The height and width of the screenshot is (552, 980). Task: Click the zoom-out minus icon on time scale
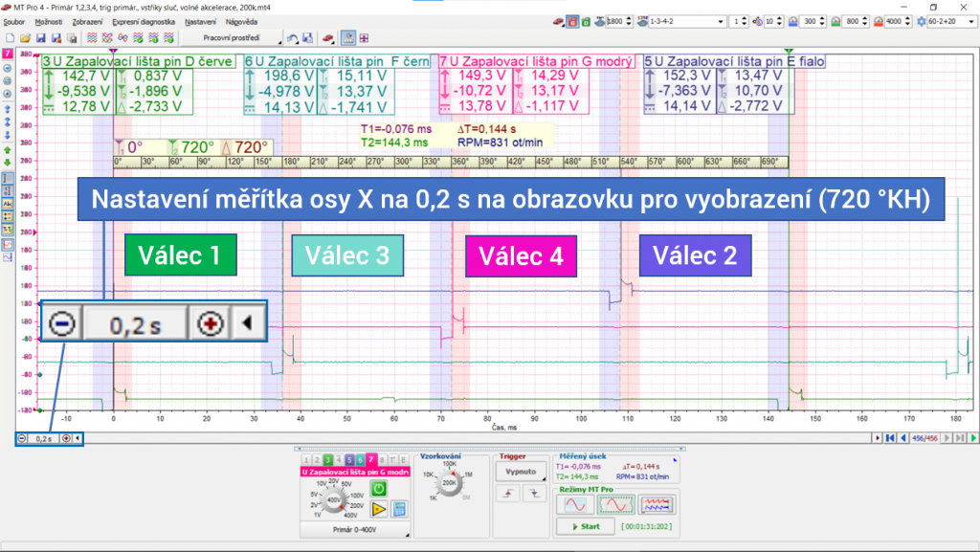[22, 438]
